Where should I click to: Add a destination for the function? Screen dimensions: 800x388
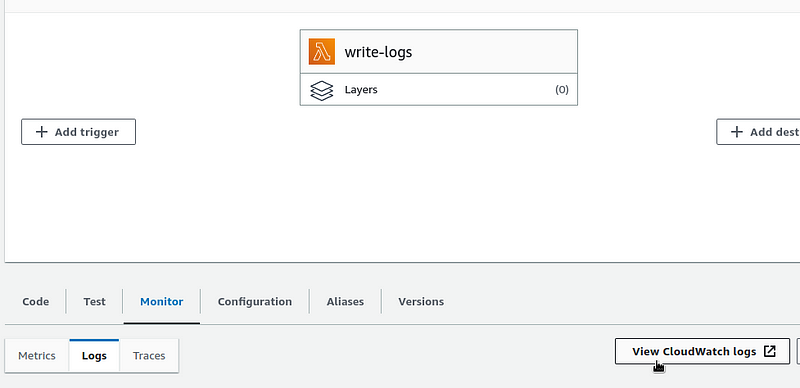[x=758, y=132]
